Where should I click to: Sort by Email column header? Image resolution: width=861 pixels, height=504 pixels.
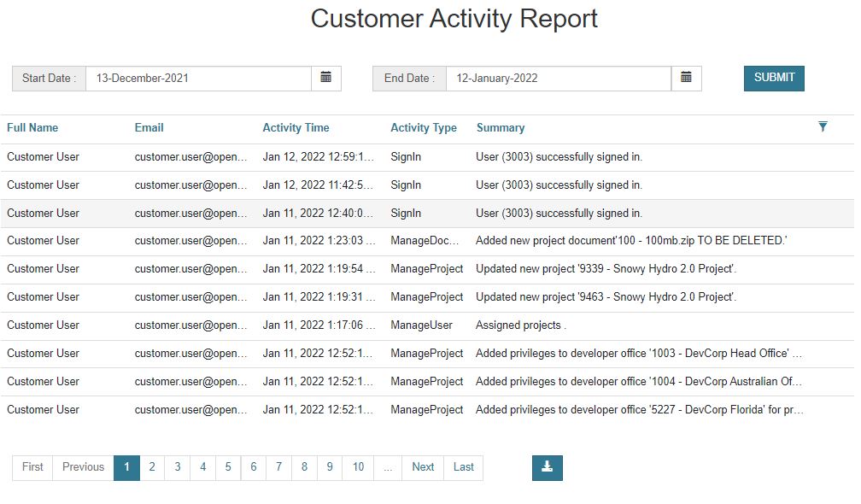(149, 128)
